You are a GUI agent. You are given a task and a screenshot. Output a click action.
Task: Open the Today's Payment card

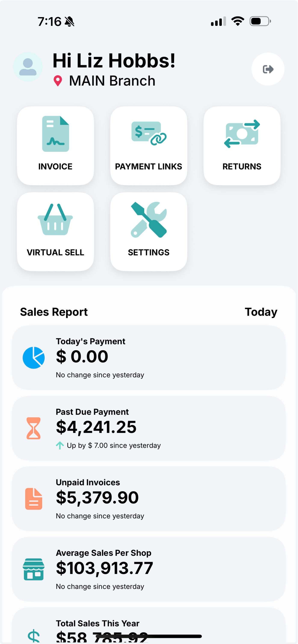(149, 357)
